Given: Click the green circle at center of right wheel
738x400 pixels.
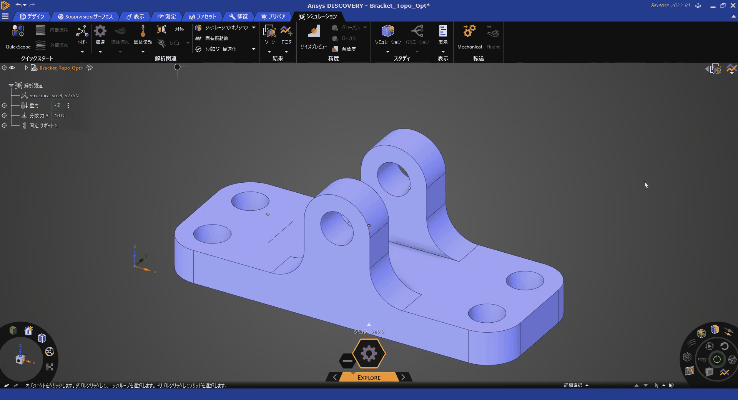Looking at the screenshot, I should 717,360.
